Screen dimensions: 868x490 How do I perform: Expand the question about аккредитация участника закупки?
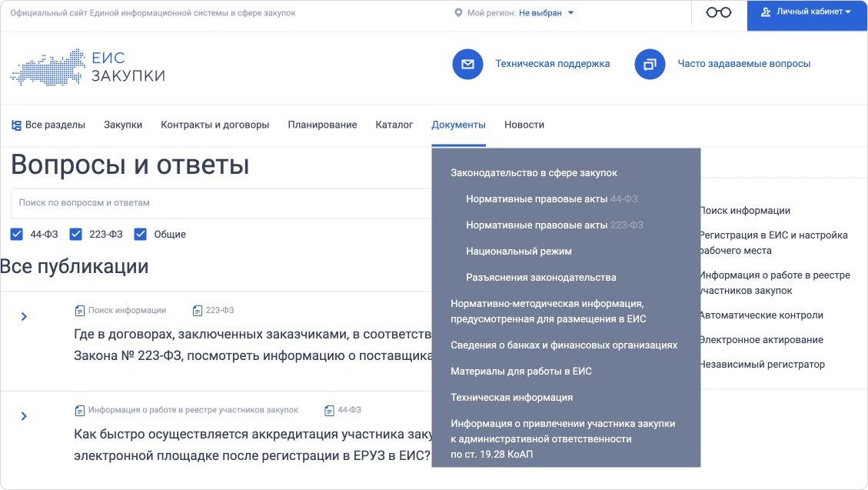24,414
